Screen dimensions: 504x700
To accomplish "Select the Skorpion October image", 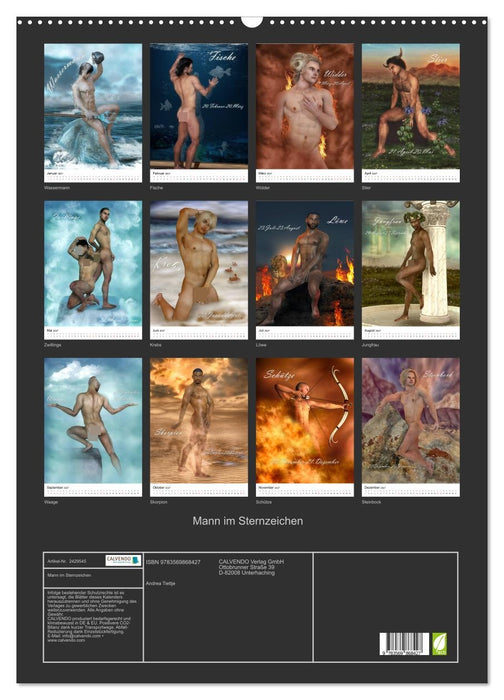I will (x=199, y=427).
